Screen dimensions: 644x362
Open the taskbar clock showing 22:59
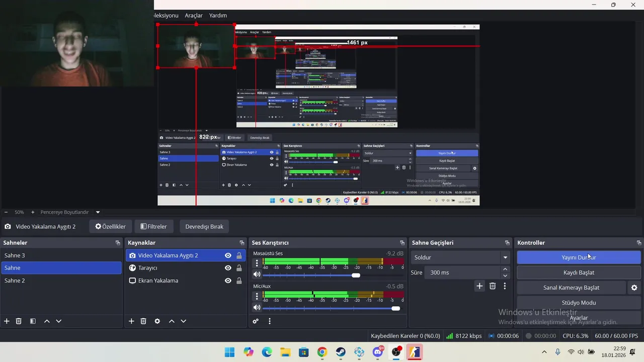(x=613, y=352)
